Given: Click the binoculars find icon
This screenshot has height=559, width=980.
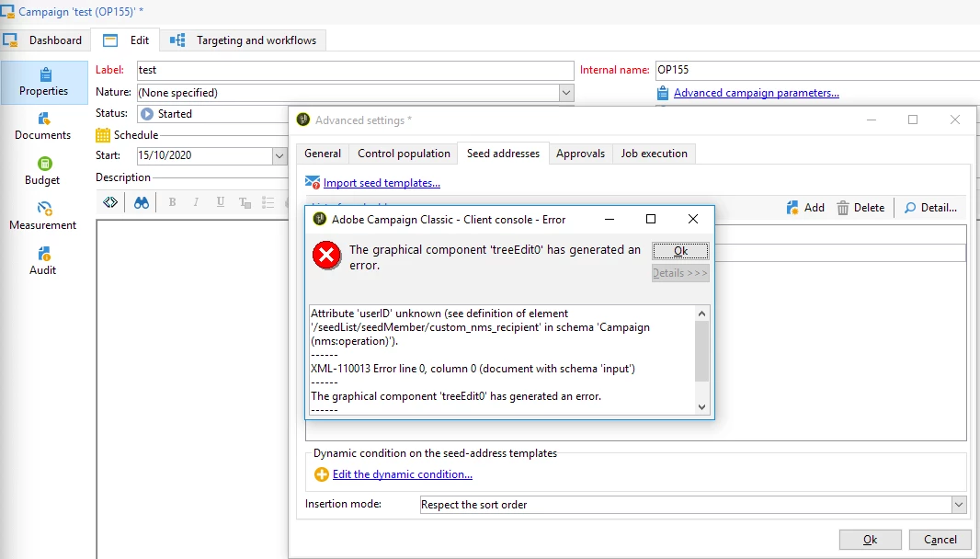Looking at the screenshot, I should coord(142,202).
